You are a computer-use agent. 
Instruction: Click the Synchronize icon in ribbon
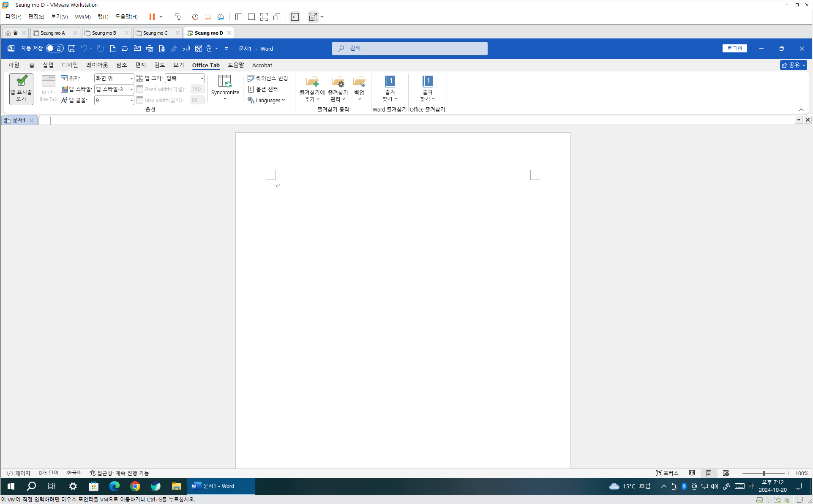pos(224,82)
